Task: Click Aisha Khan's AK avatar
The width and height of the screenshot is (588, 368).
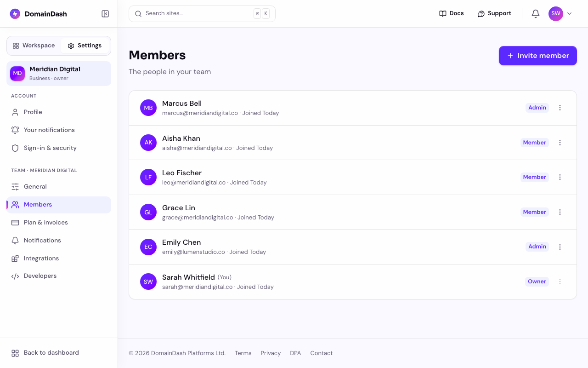Action: click(148, 143)
